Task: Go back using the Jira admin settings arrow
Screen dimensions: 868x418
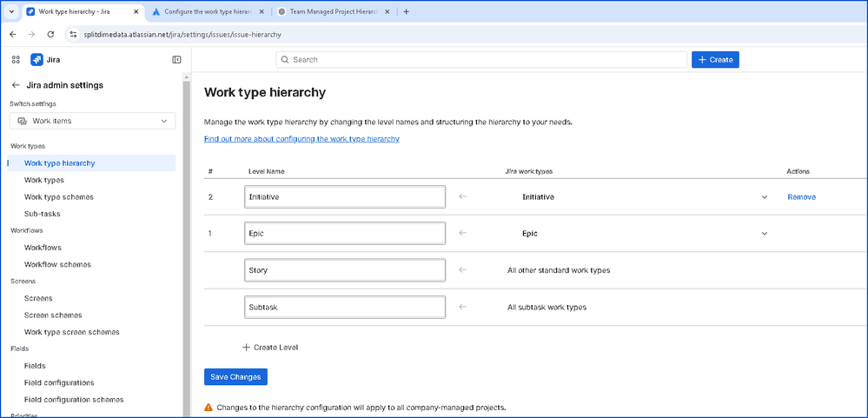Action: pos(16,85)
